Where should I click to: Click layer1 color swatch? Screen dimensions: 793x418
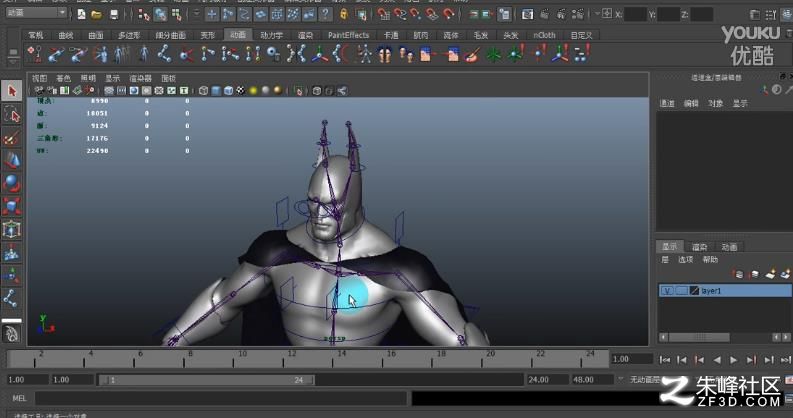[x=694, y=291]
